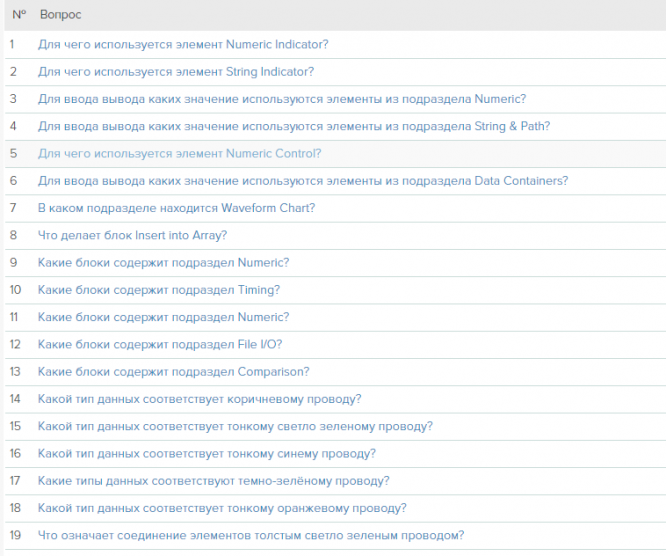Open question 16 about thin blue wire
This screenshot has width=666, height=556.
coord(207,453)
